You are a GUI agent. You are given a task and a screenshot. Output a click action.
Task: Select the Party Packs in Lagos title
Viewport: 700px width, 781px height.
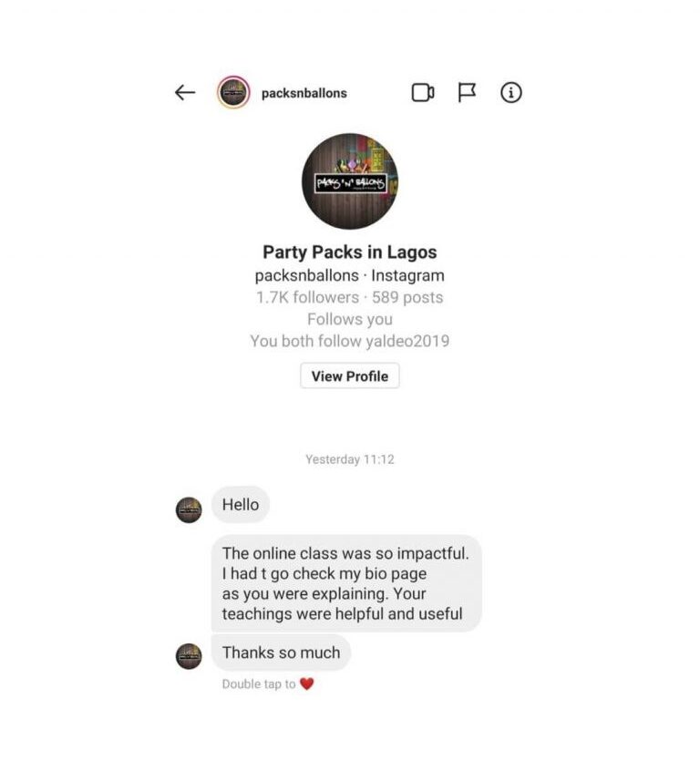coord(350,252)
